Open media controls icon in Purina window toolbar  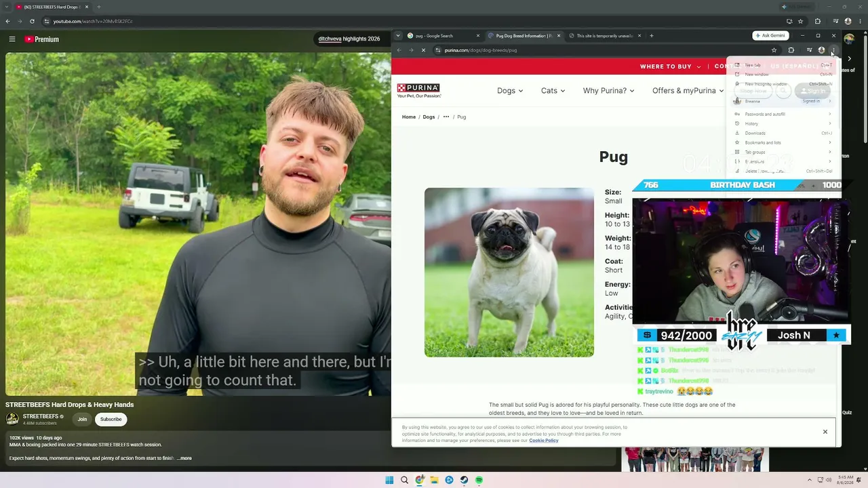(809, 50)
